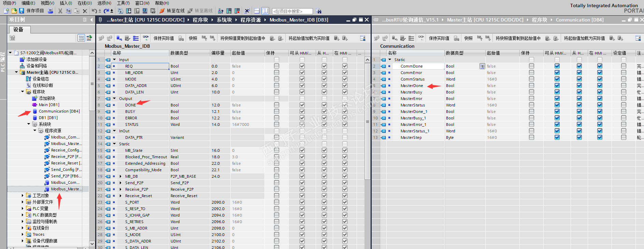Click the 转至在线 button
This screenshot has height=249, width=644.
(172, 11)
